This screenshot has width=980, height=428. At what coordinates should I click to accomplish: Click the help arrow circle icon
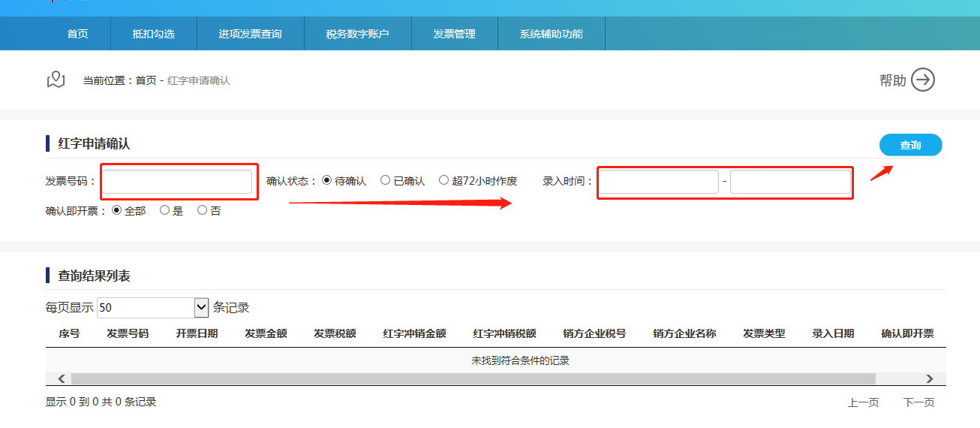tap(922, 80)
